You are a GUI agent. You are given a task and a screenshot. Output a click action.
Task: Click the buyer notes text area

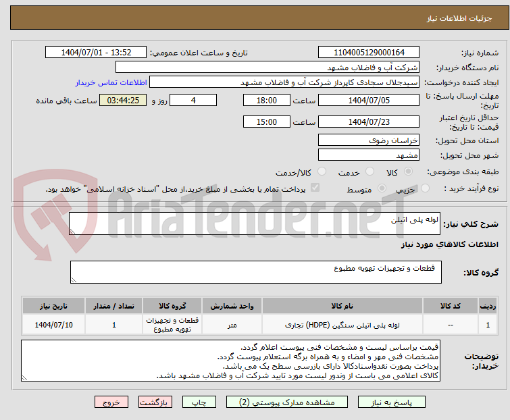[230, 361]
